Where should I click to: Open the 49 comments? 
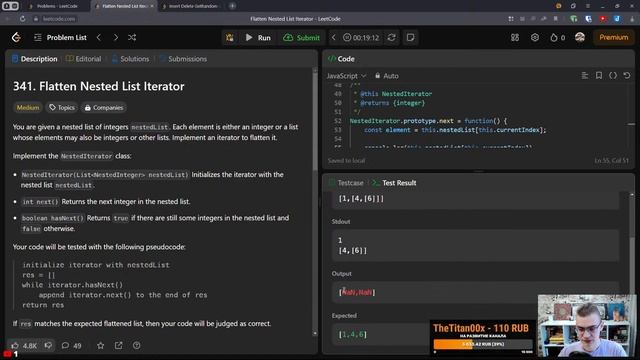[x=71, y=346]
